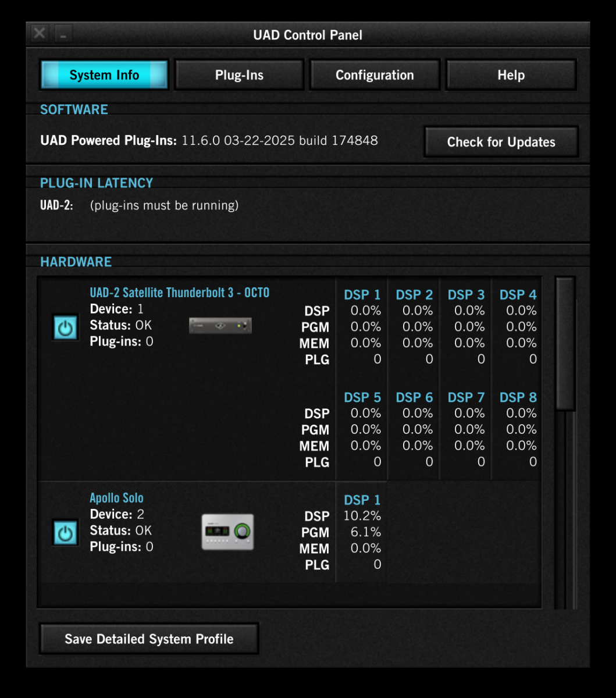
Task: Click the DSP 5 column header
Action: point(362,397)
